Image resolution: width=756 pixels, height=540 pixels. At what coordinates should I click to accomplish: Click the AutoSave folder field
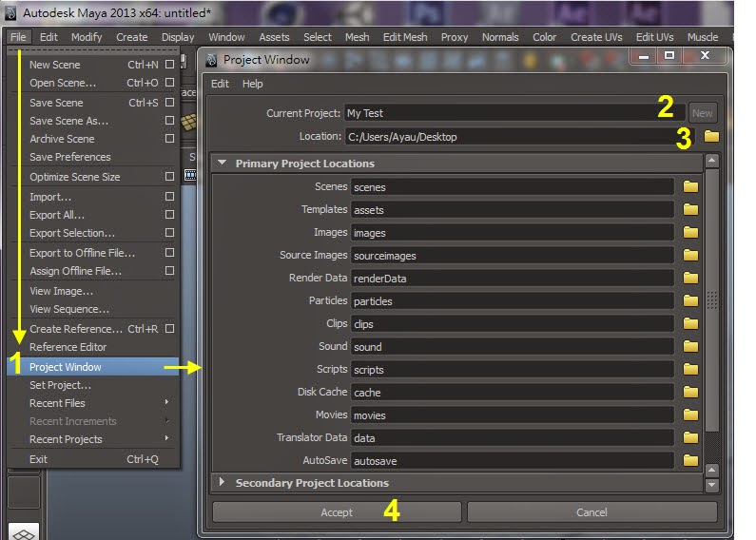(x=513, y=461)
